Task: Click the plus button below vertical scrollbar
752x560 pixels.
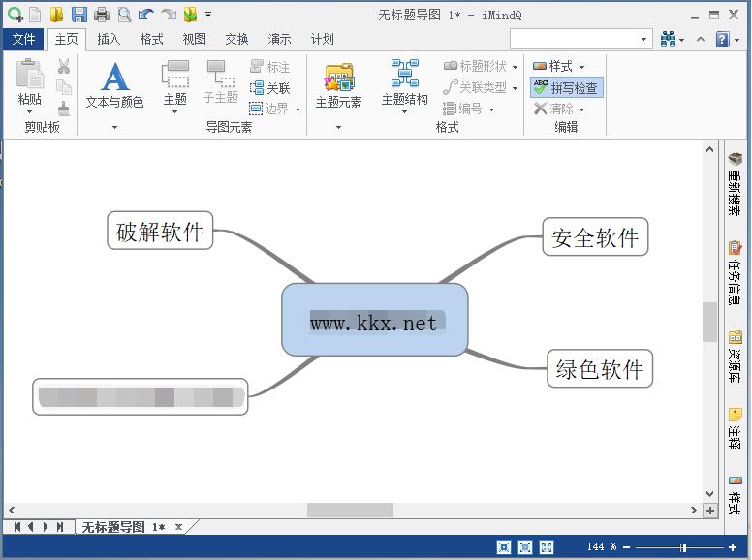Action: tap(709, 511)
